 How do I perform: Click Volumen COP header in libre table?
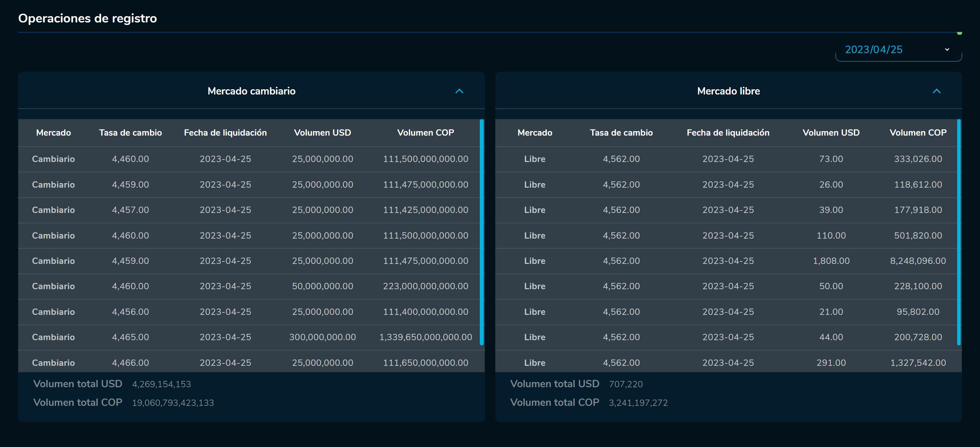[x=917, y=133]
